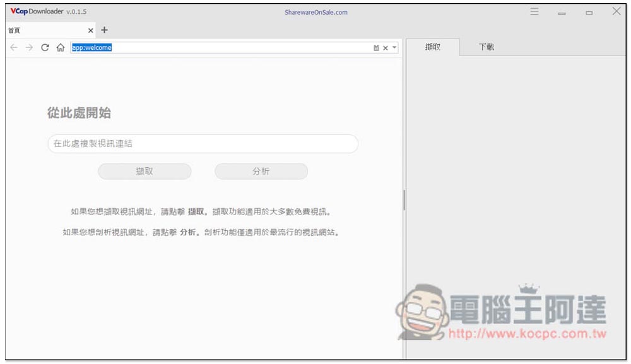This screenshot has height=364, width=631.
Task: Open the SharewareOnSale.com link in the title bar
Action: [x=316, y=12]
